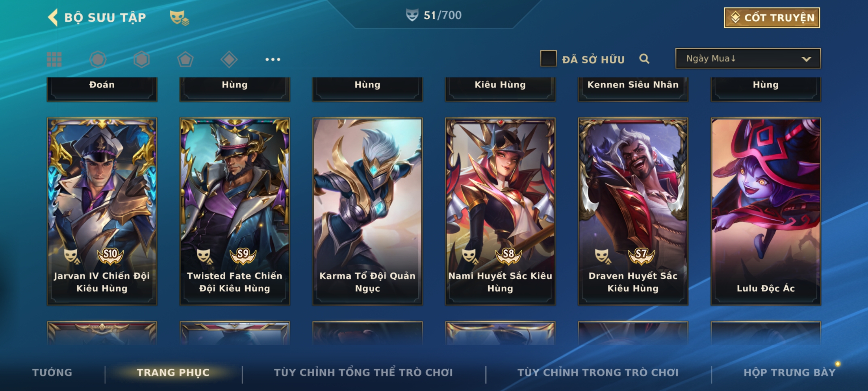Viewport: 868px width, 391px height.
Task: Select the octagon rarity filter icon
Action: 98,59
